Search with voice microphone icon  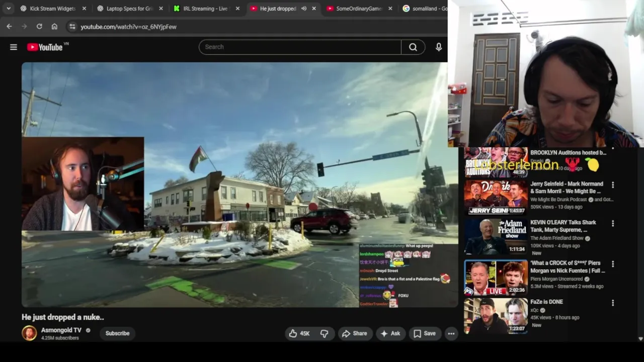(439, 47)
